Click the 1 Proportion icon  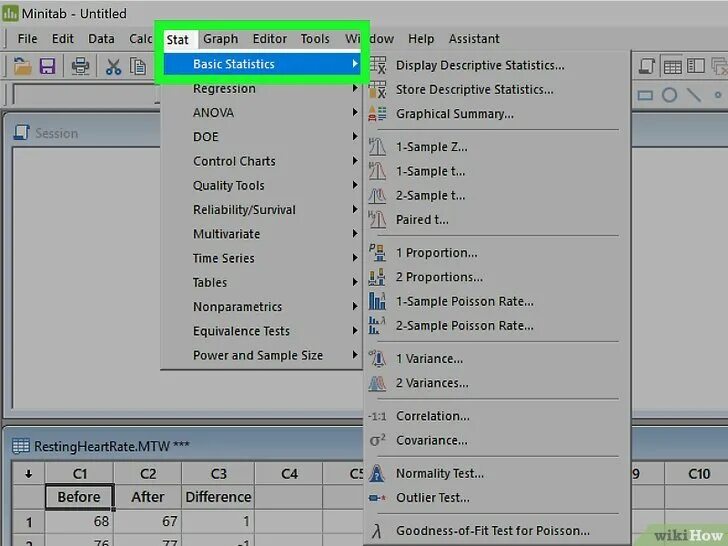click(x=377, y=253)
